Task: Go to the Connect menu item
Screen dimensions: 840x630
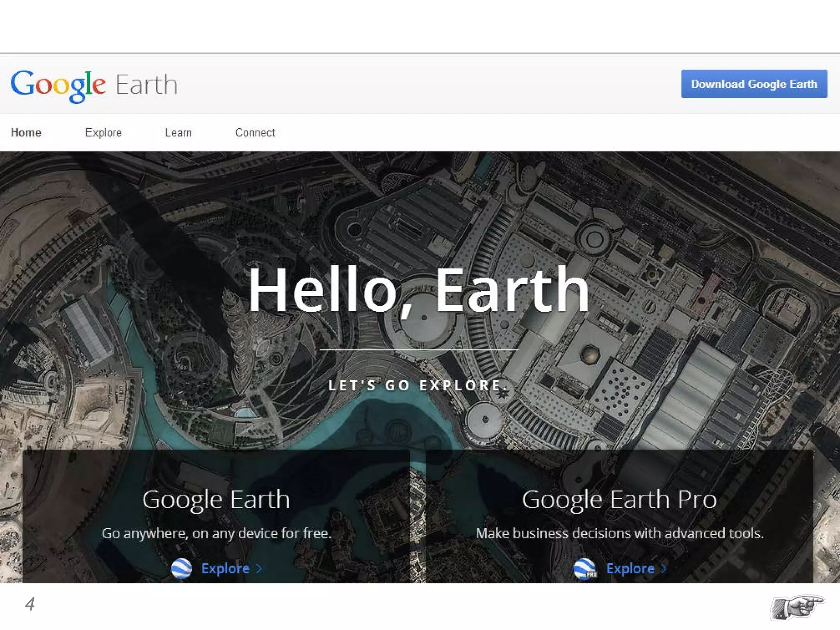Action: coord(255,132)
